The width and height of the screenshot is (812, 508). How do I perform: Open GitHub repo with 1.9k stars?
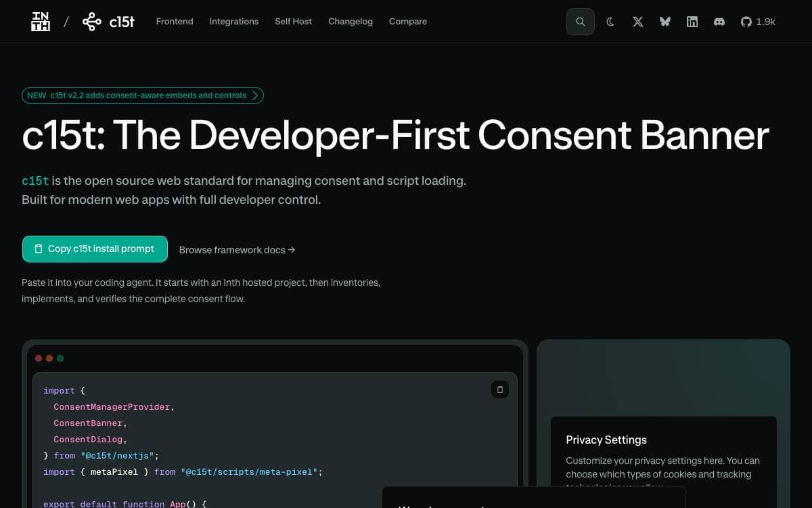[758, 22]
